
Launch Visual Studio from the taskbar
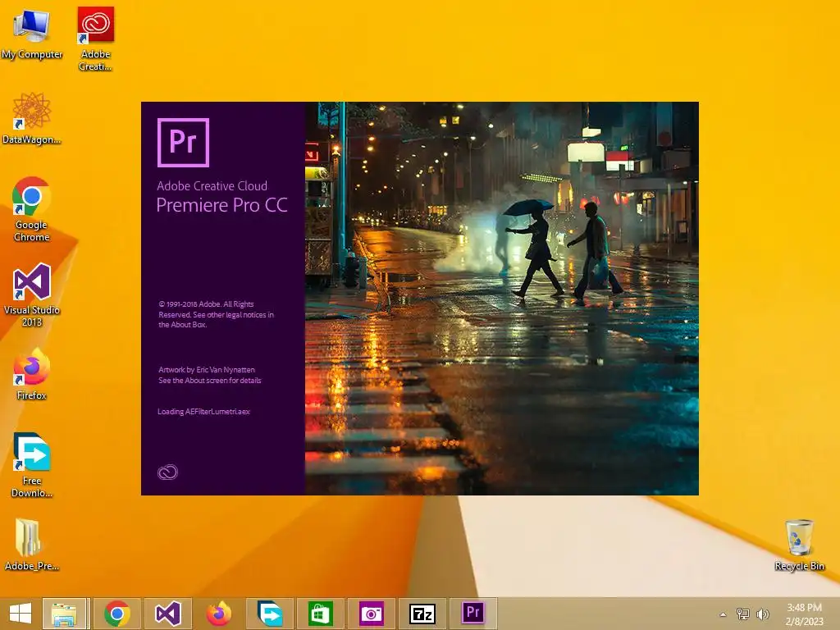point(167,614)
